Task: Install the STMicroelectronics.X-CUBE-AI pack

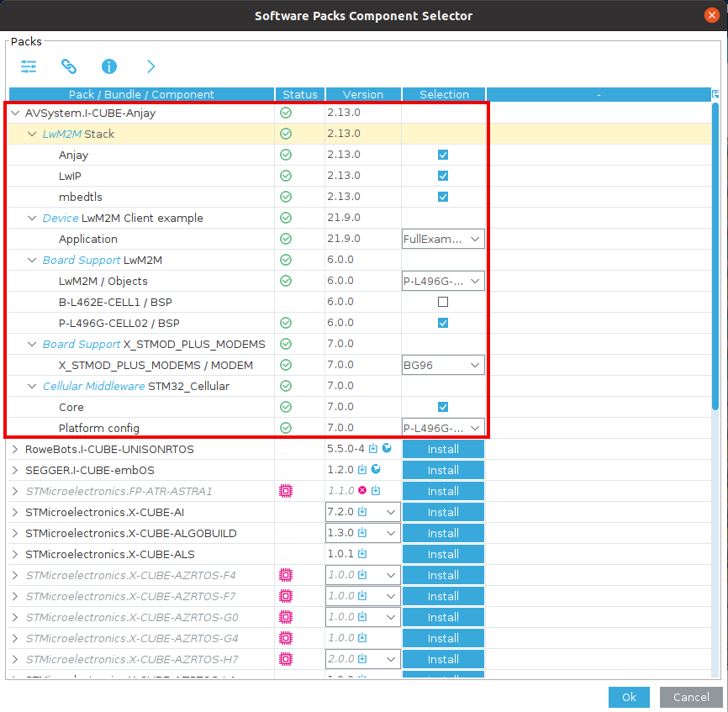Action: pos(443,513)
